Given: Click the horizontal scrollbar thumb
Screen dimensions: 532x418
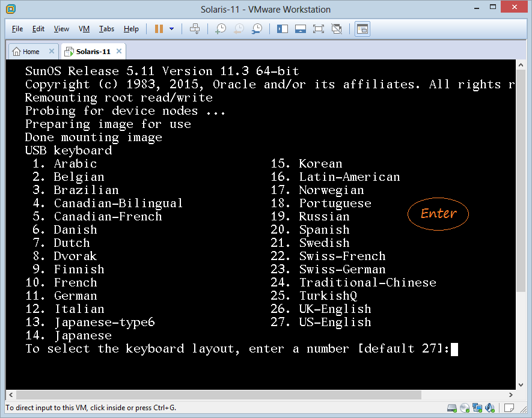Looking at the screenshot, I should tap(219, 395).
